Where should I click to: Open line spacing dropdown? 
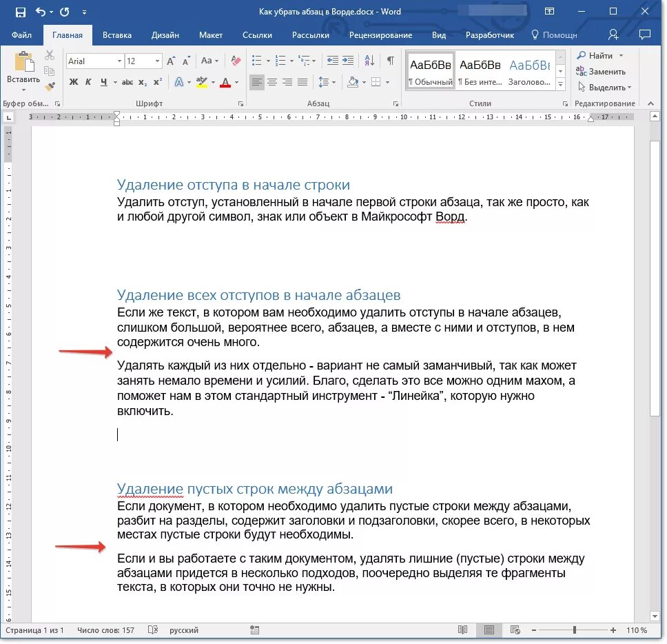(327, 82)
